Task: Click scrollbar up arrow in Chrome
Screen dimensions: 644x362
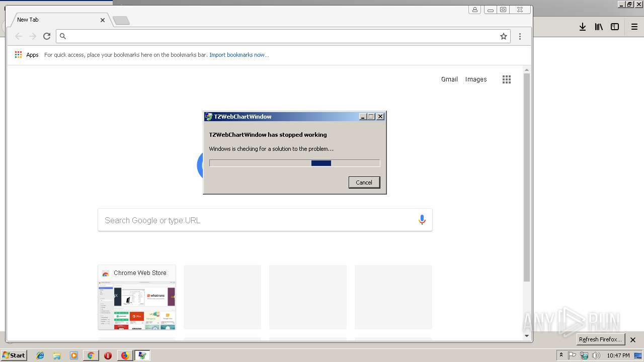Action: pos(527,70)
